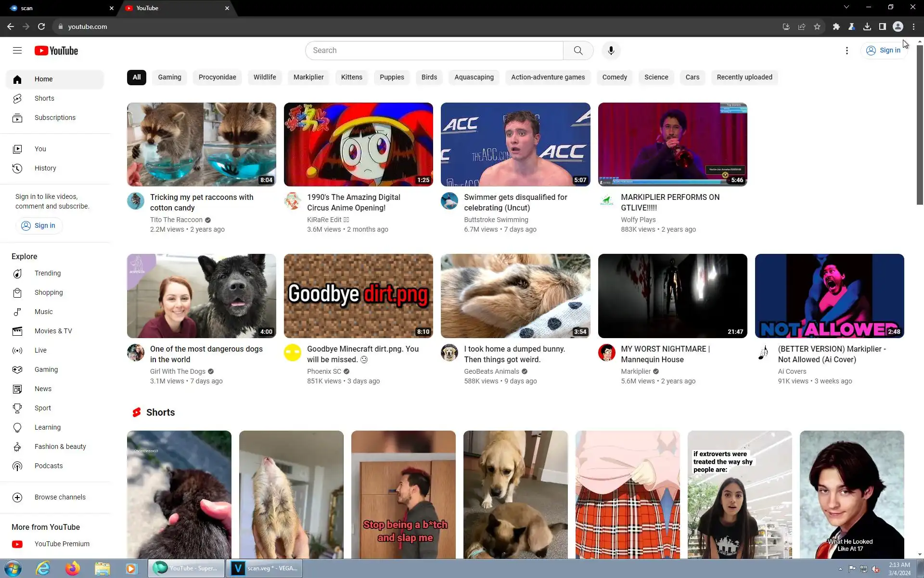
Task: Select the Gaming filter chip
Action: (x=169, y=77)
